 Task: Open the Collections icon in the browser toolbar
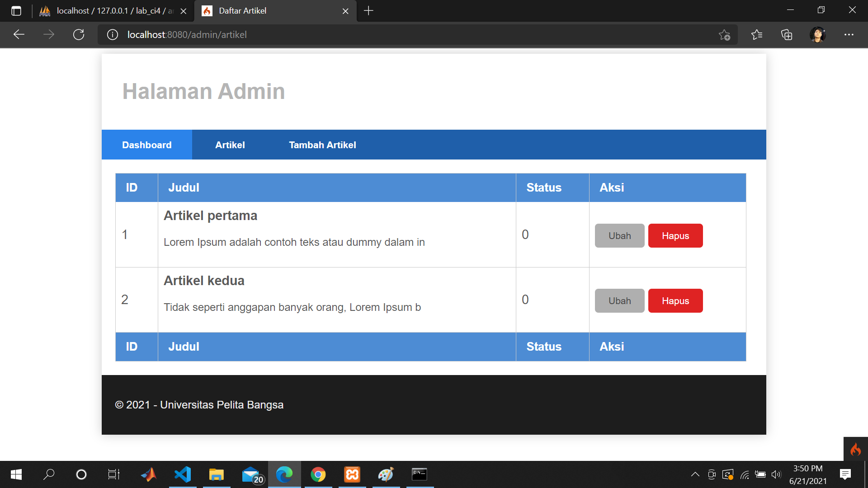point(787,35)
